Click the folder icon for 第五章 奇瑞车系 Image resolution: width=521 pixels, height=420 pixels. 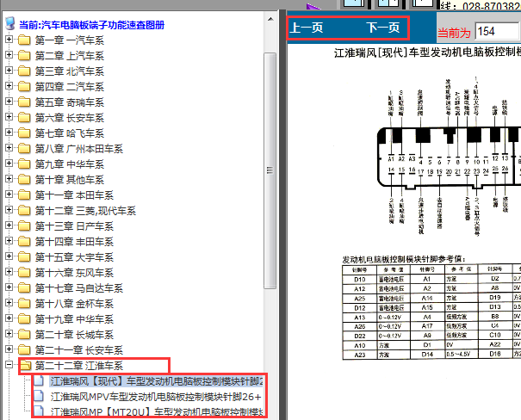(x=24, y=102)
